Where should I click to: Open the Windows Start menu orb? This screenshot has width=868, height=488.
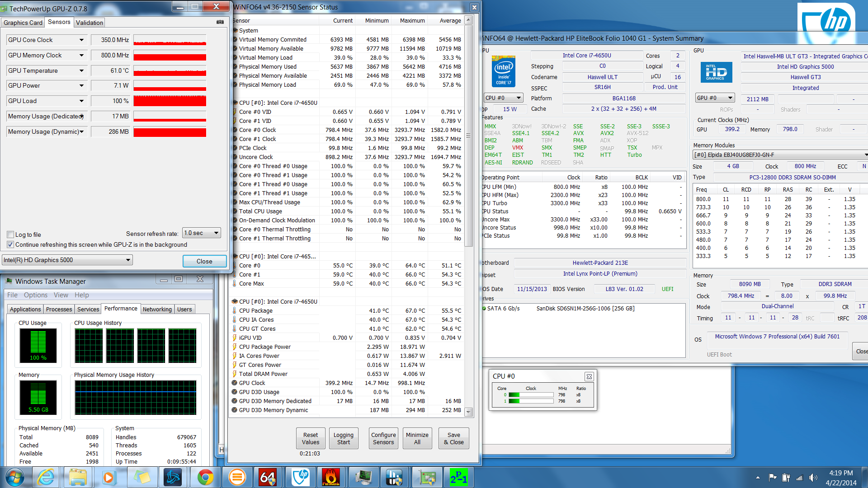pyautogui.click(x=14, y=477)
